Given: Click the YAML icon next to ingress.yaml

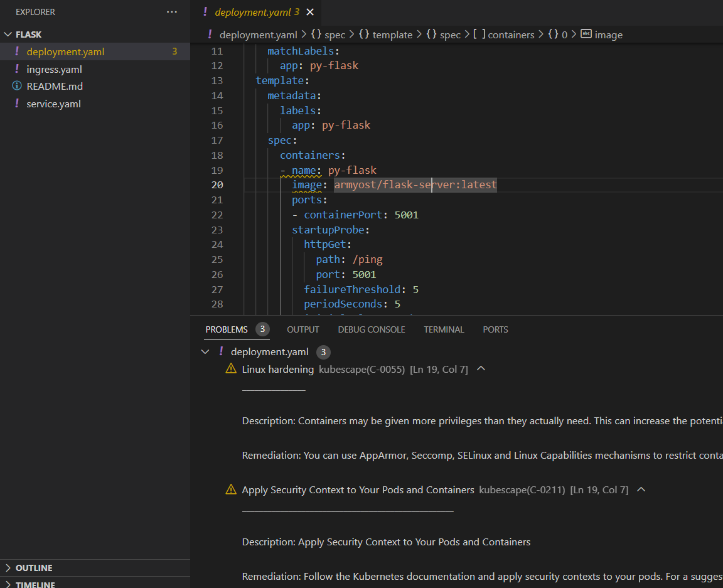Looking at the screenshot, I should 17,69.
